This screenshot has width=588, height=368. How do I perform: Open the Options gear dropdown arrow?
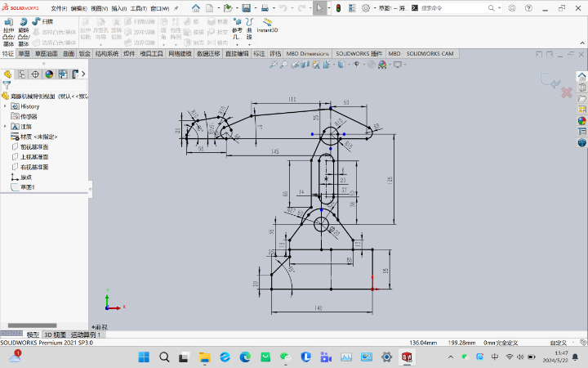375,8
